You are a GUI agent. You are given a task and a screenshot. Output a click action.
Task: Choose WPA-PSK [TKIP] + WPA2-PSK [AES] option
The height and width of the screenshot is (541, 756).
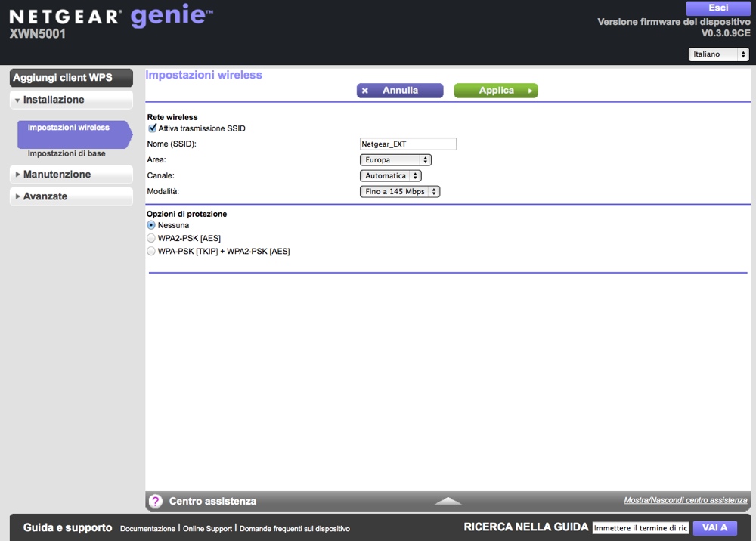pyautogui.click(x=151, y=251)
